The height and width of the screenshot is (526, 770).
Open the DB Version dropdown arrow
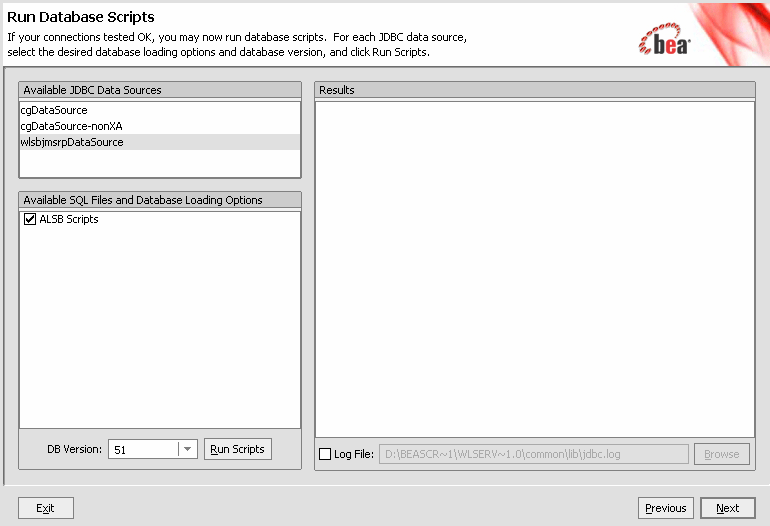click(188, 449)
